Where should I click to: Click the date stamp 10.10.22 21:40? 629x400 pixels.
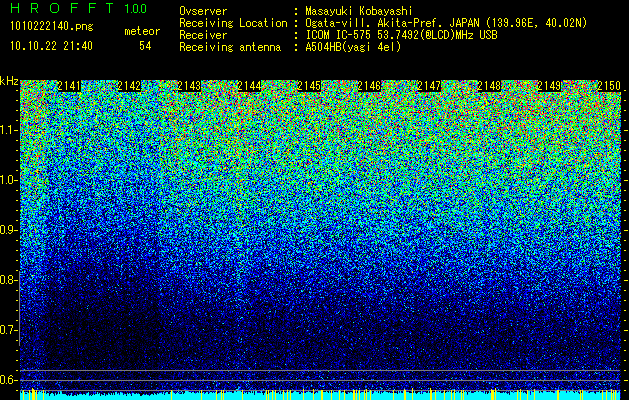click(x=52, y=46)
